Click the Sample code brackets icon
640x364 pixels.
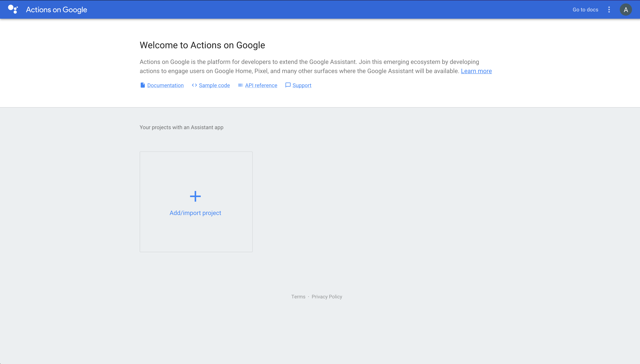(194, 85)
